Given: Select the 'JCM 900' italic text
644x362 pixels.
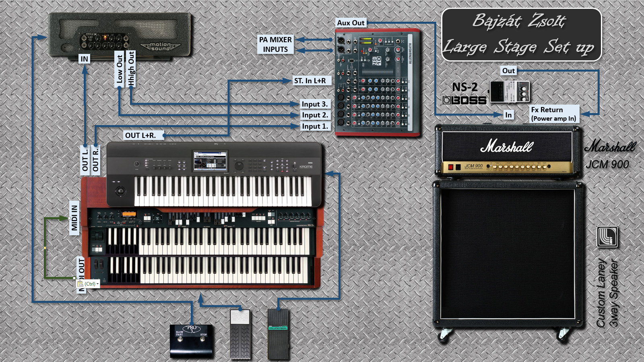Looking at the screenshot, I should click(x=607, y=164).
